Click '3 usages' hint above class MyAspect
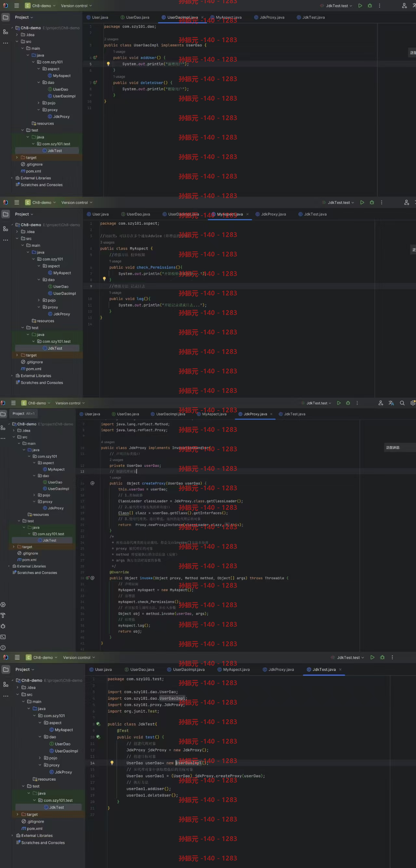 tap(107, 242)
